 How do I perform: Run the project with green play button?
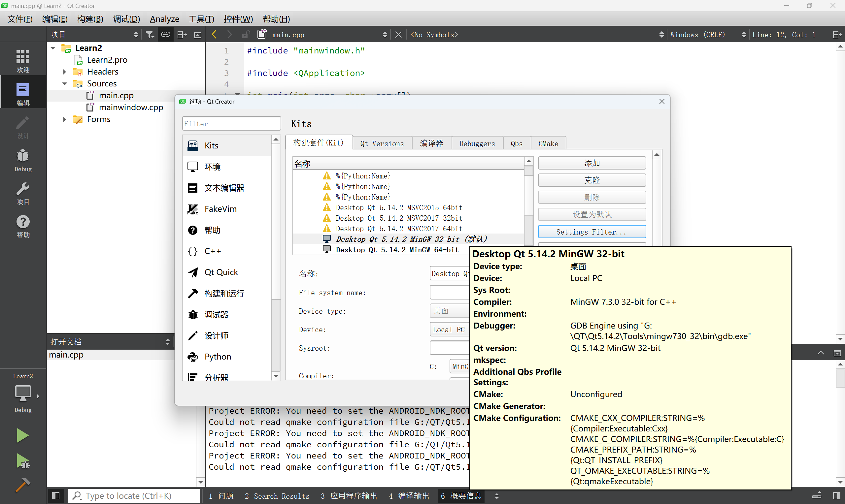pos(22,435)
